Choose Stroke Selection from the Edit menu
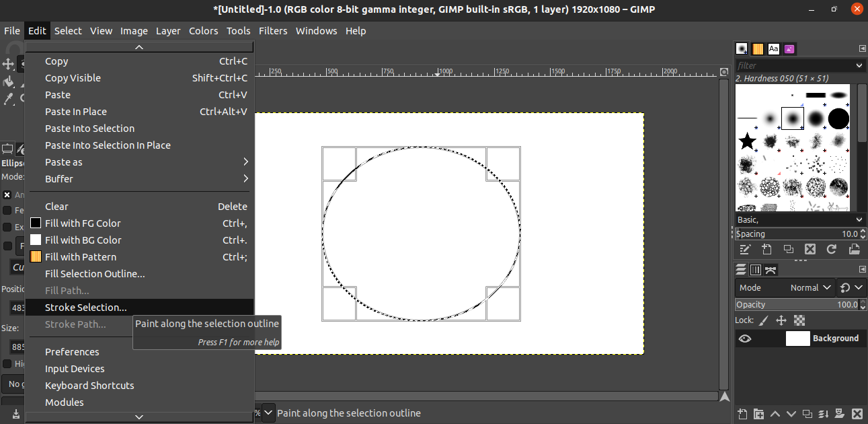The image size is (868, 424). (85, 308)
